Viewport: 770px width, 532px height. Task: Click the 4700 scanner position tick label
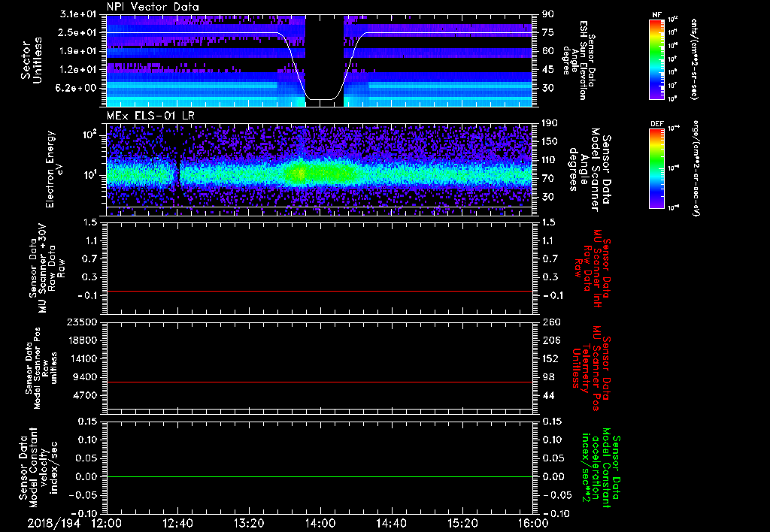[86, 395]
